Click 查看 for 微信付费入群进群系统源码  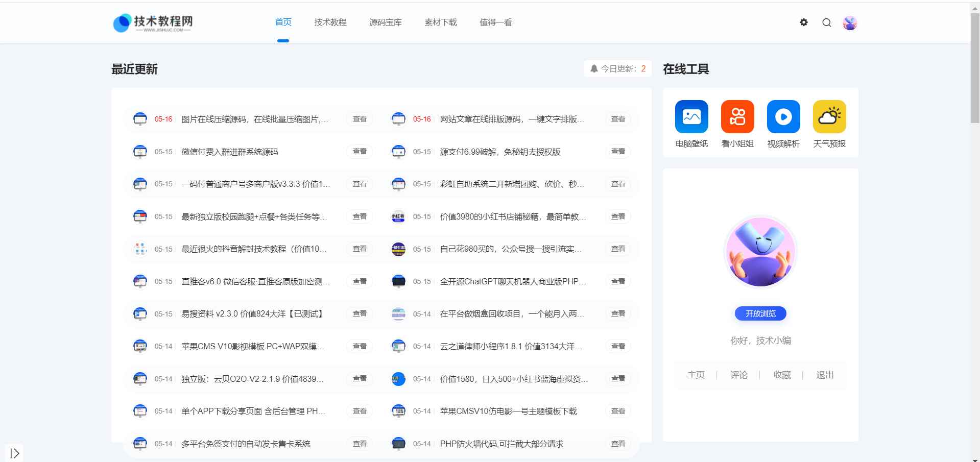[x=360, y=152]
